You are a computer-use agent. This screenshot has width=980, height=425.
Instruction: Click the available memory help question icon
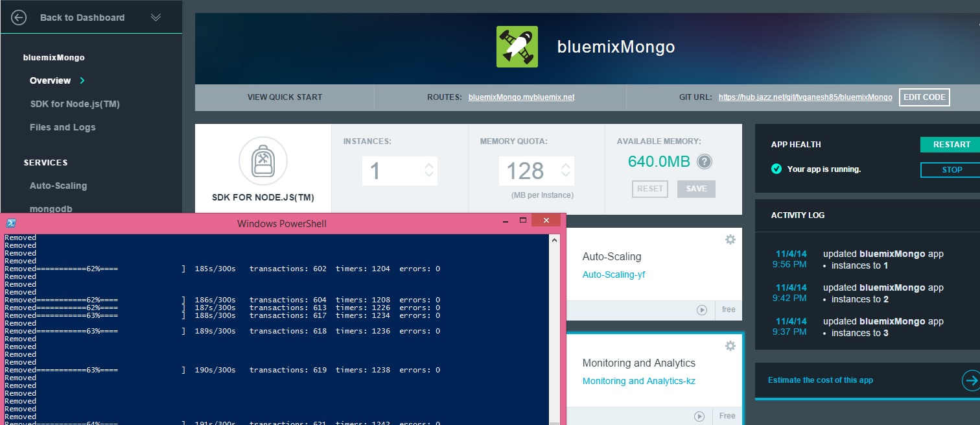(705, 162)
